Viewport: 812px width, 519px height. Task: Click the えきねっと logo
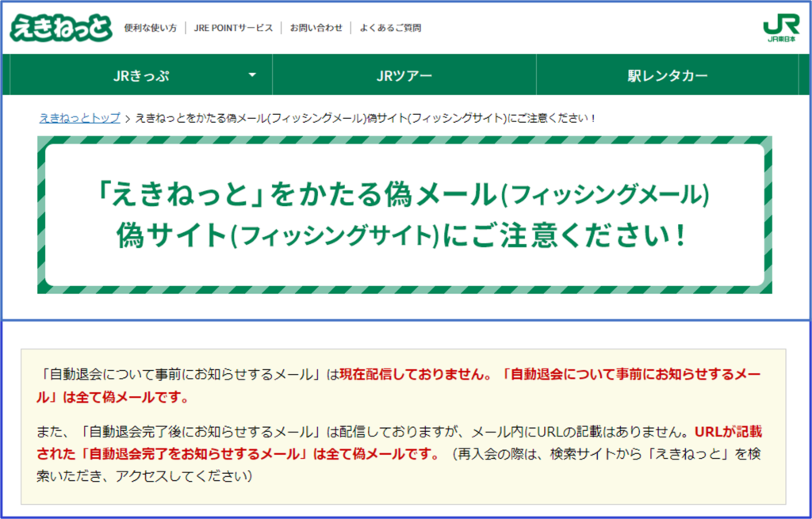[61, 28]
